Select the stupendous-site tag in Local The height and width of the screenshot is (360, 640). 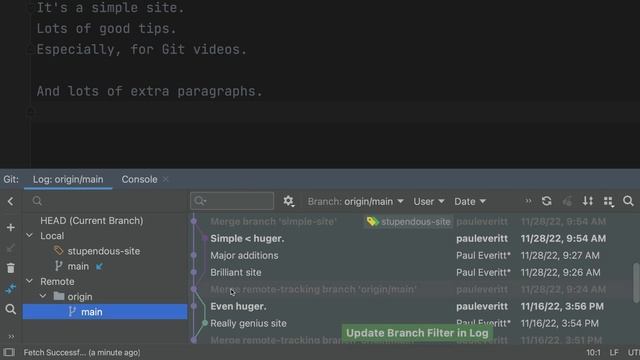click(x=105, y=251)
